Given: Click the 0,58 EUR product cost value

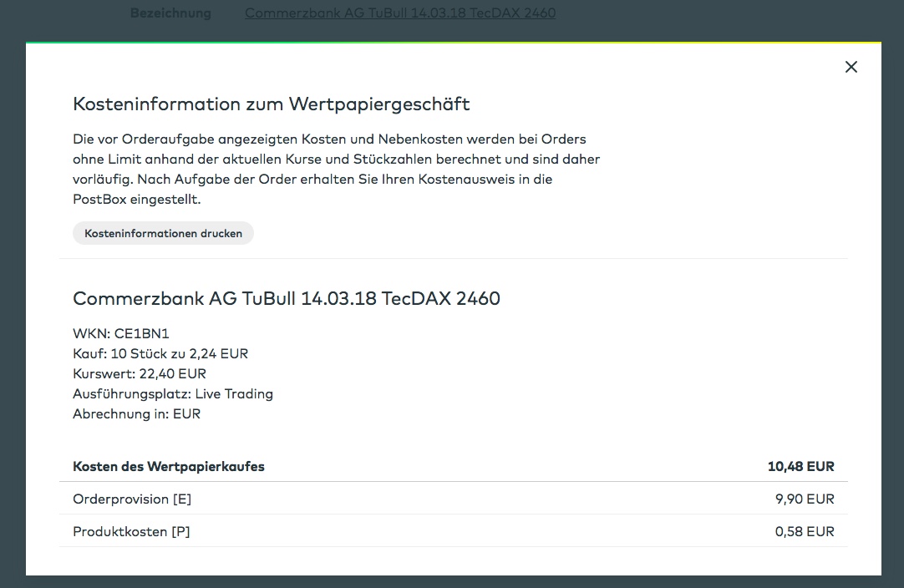Looking at the screenshot, I should click(805, 531).
